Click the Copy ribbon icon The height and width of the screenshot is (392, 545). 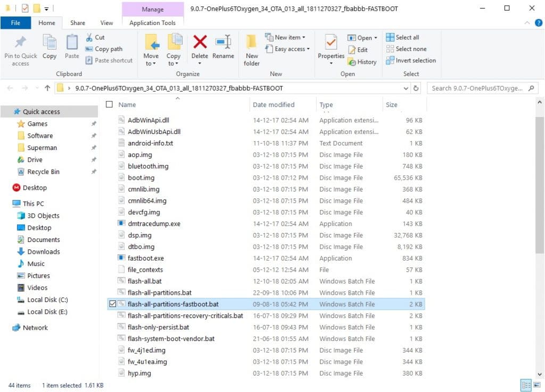(49, 43)
